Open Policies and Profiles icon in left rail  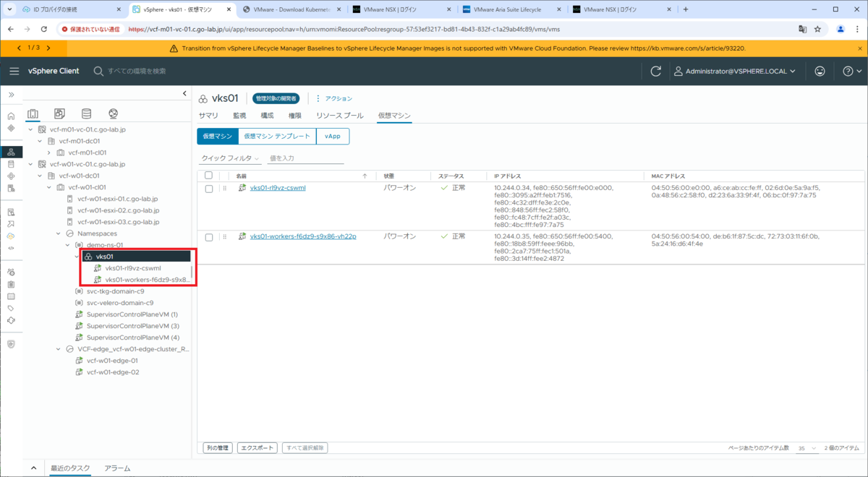11,212
